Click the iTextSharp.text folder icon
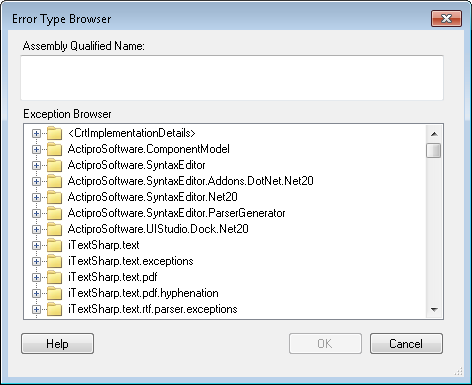This screenshot has width=472, height=385. pos(54,245)
